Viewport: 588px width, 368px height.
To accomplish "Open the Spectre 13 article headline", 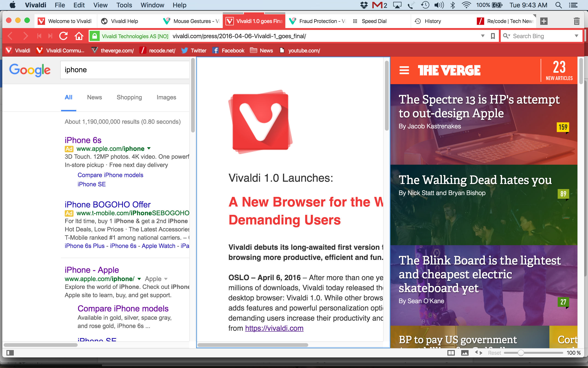I will click(x=479, y=106).
